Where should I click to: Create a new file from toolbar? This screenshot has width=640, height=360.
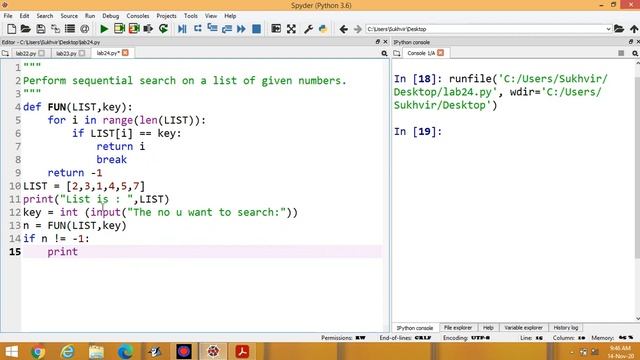(x=11, y=29)
